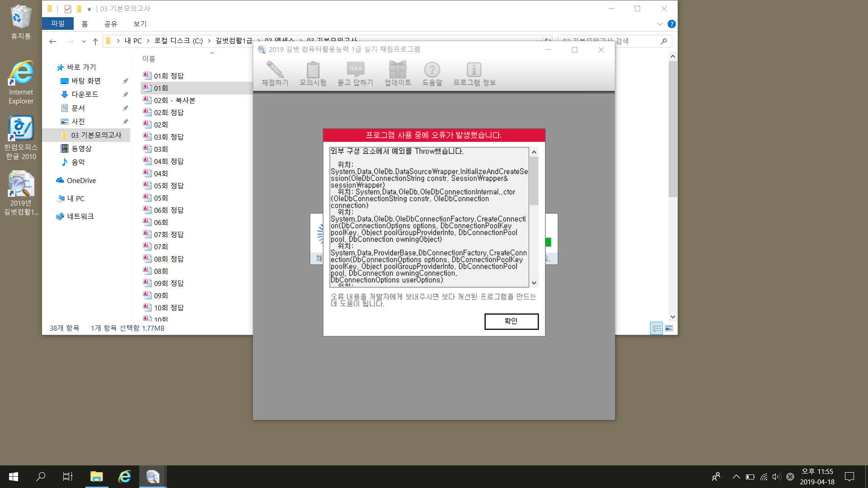Expand the Explorer ribbon chevron
868x488 pixels.
click(x=660, y=24)
